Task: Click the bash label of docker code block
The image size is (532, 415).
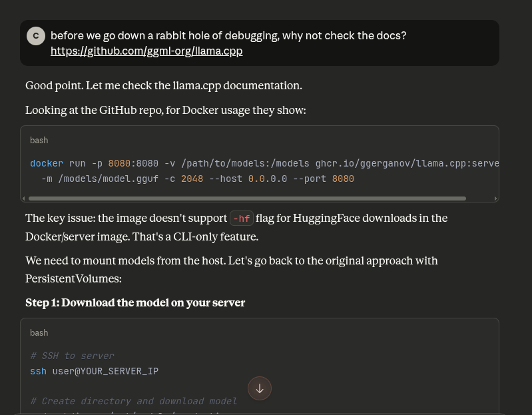Action: (39, 141)
